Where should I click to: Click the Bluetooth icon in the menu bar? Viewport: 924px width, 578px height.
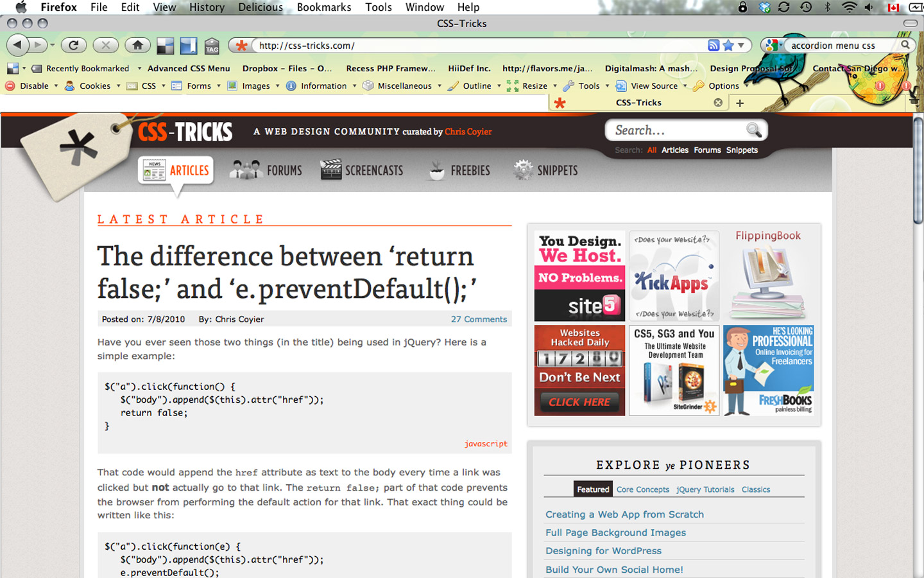pyautogui.click(x=828, y=7)
